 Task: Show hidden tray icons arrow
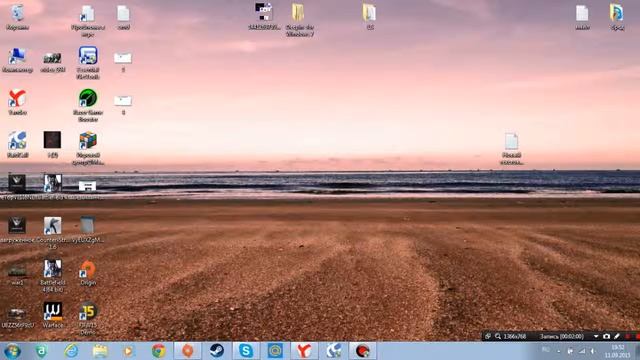558,351
